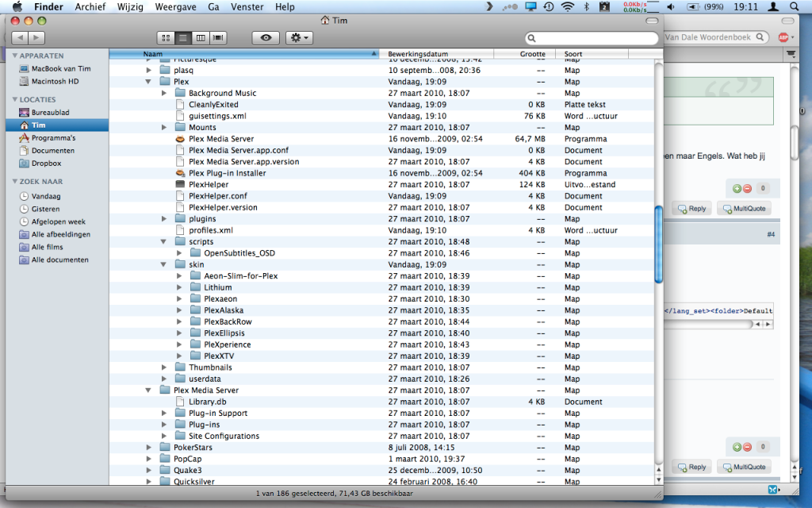812x508 pixels.
Task: Switch to Cover Flow view
Action: pyautogui.click(x=218, y=37)
